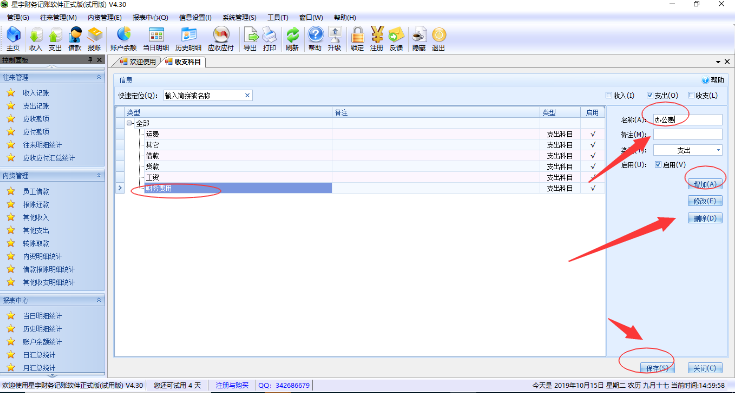Open the 主页 home toolbar icon
The height and width of the screenshot is (393, 736).
[13, 39]
